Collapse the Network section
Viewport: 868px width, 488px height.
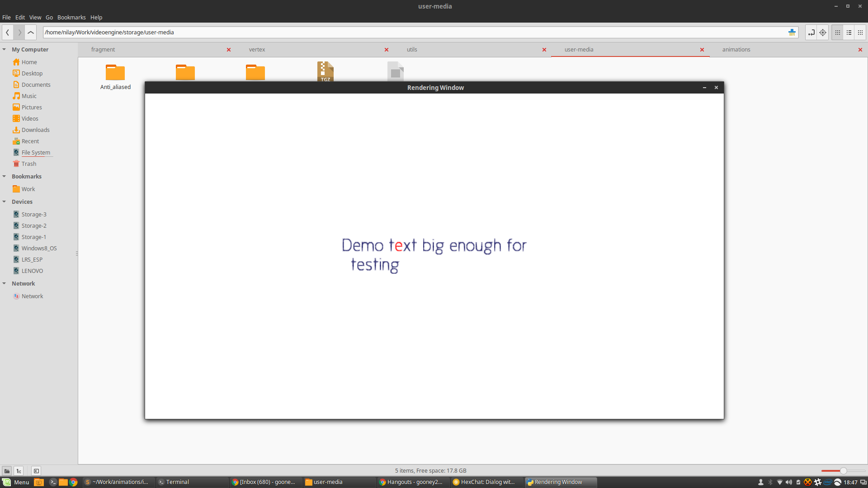[x=4, y=283]
